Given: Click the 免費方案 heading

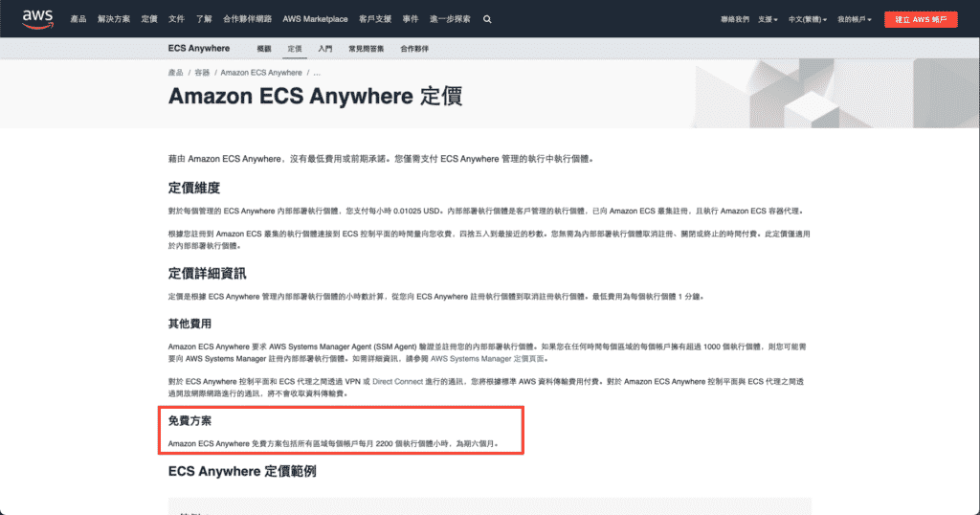Looking at the screenshot, I should coord(189,420).
